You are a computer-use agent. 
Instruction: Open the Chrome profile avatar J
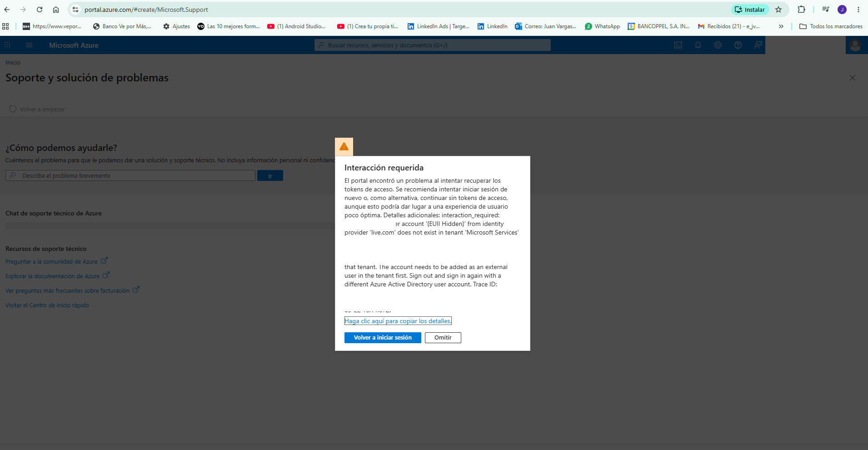(842, 10)
